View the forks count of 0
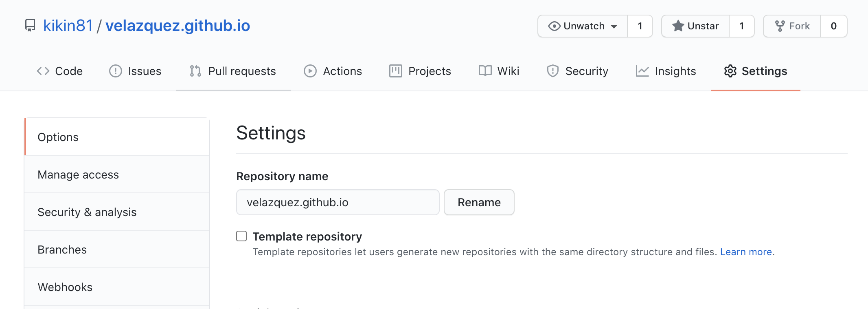This screenshot has height=309, width=868. pos(834,26)
